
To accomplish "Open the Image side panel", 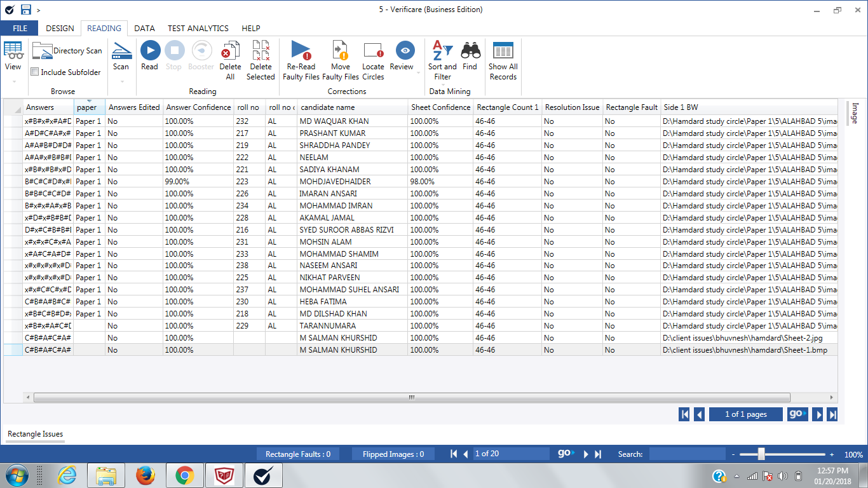I will pos(855,112).
